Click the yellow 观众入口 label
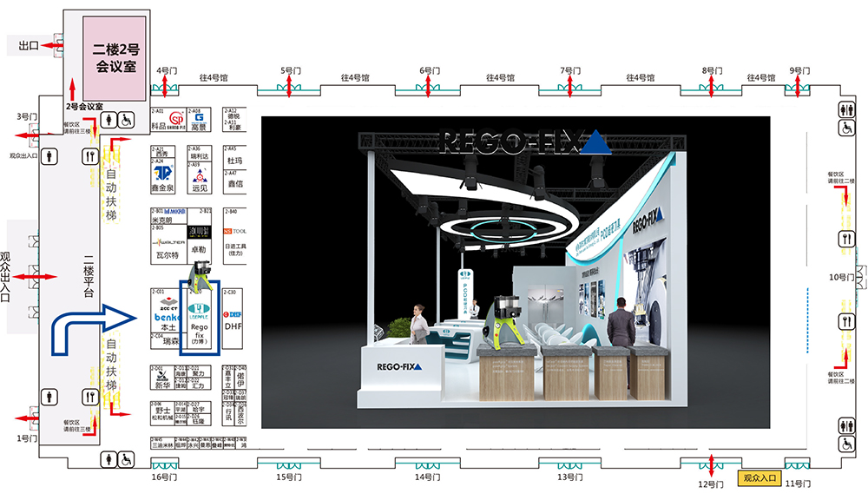The height and width of the screenshot is (500, 868). [759, 478]
